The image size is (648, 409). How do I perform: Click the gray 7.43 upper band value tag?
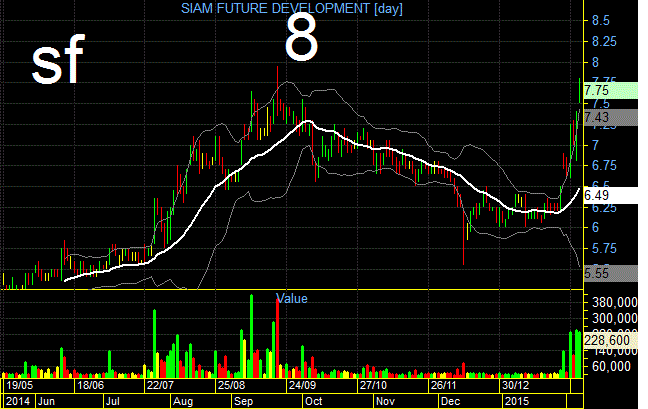point(611,117)
